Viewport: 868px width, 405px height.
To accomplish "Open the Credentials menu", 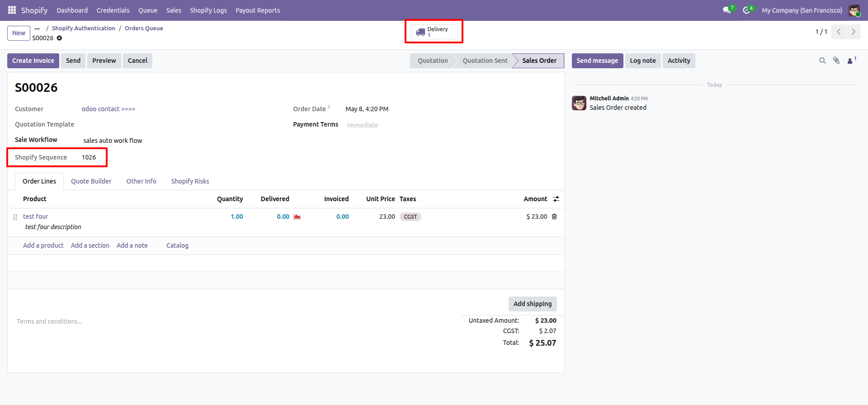I will click(113, 10).
